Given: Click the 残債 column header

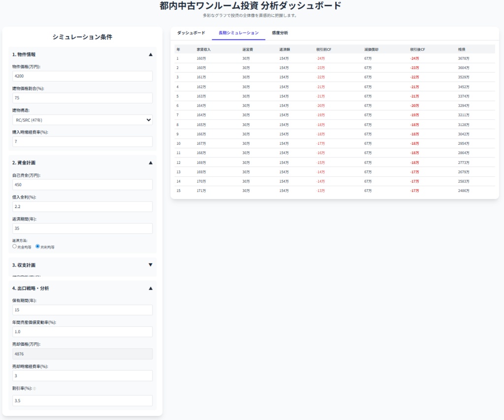Looking at the screenshot, I should pyautogui.click(x=462, y=50).
